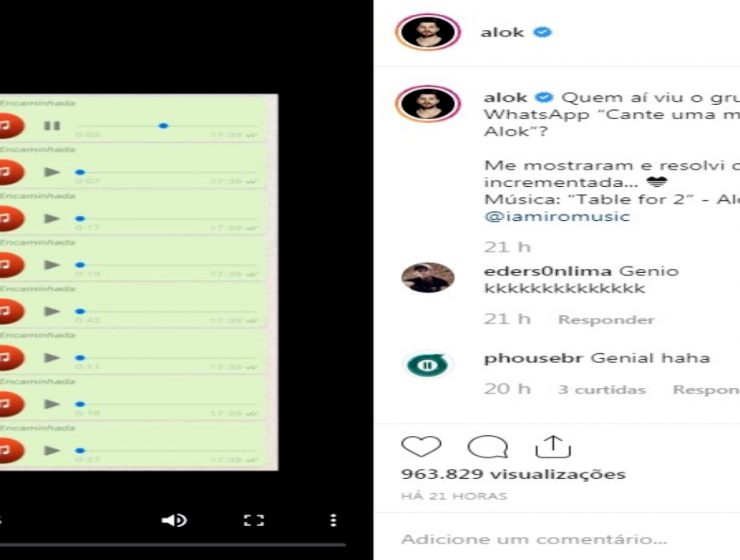Open phousebr username link
This screenshot has width=740, height=560.
click(x=532, y=358)
